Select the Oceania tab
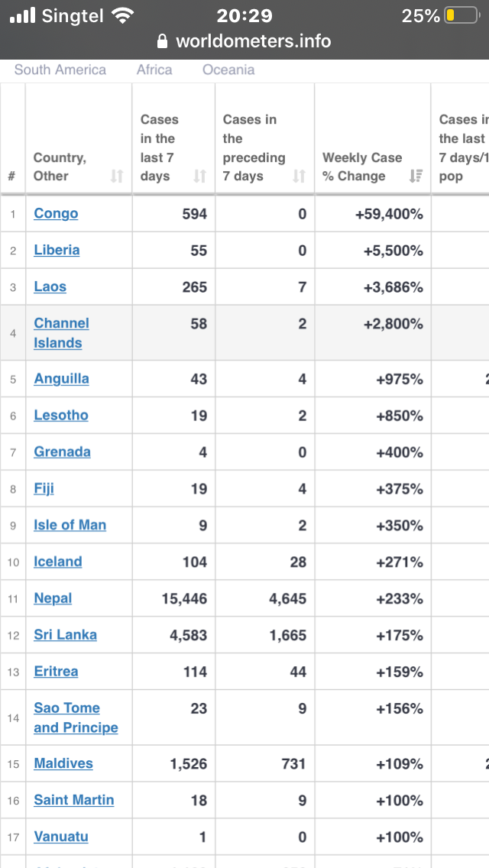 point(228,70)
